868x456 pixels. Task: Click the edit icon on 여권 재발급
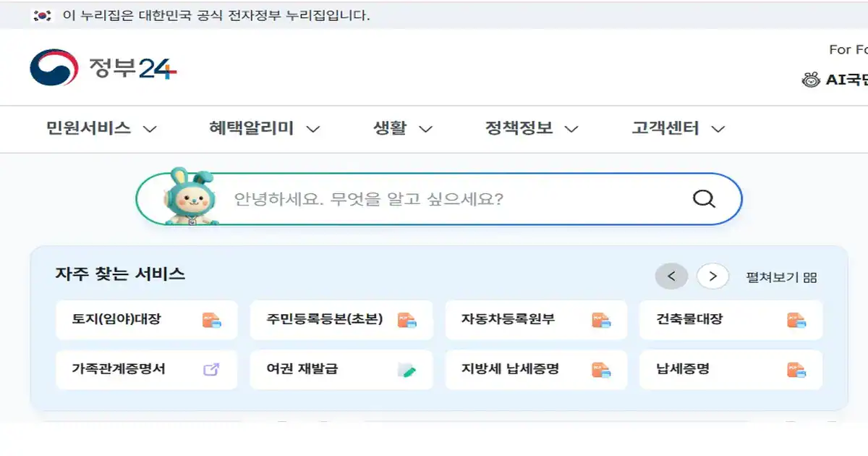click(x=407, y=370)
